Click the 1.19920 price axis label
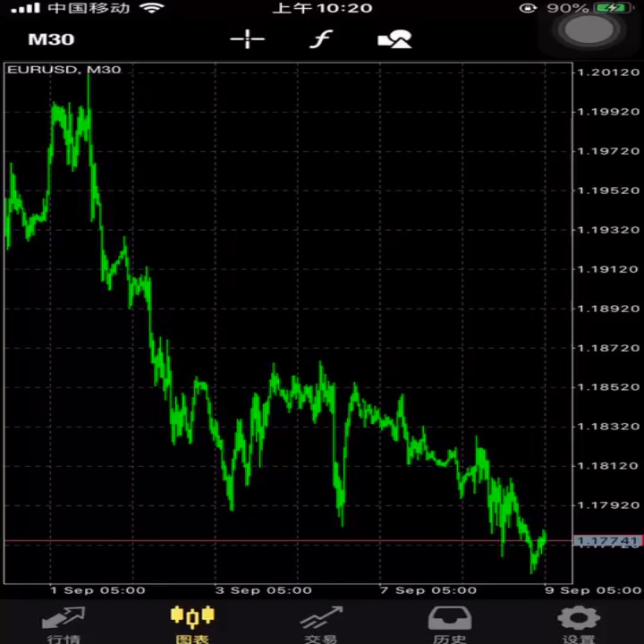Image resolution: width=644 pixels, height=644 pixels. click(x=609, y=112)
